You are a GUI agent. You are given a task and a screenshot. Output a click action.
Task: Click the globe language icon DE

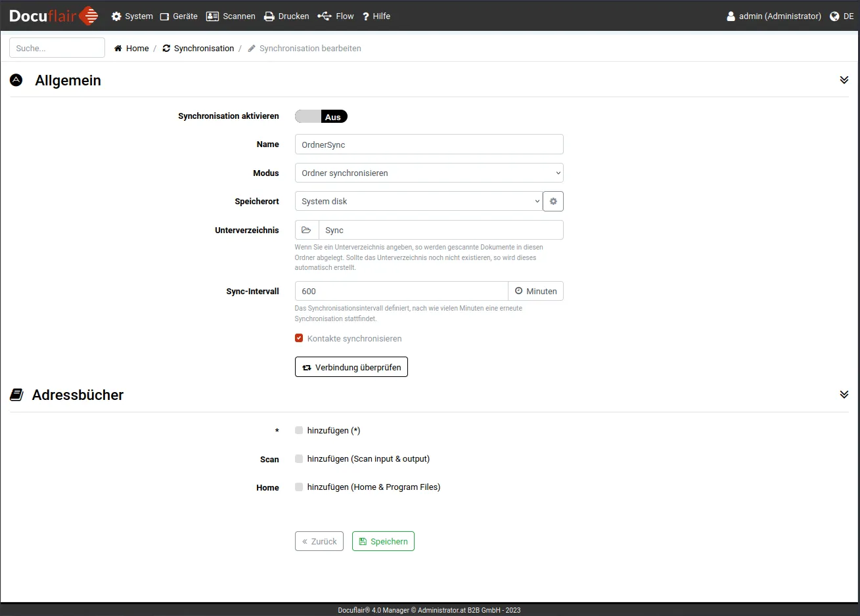coord(834,16)
